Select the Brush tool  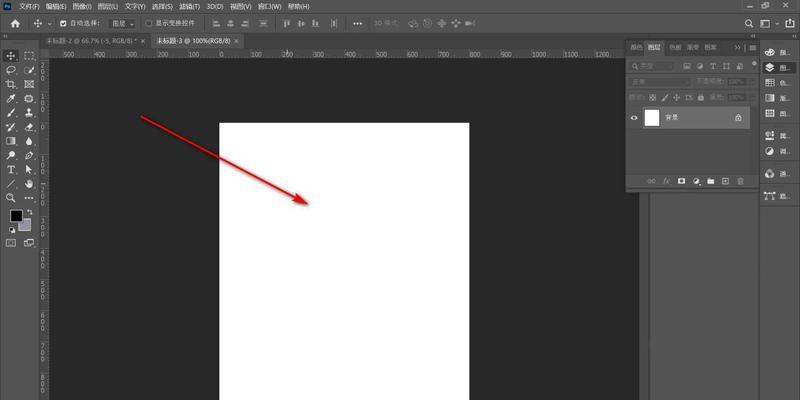click(11, 113)
